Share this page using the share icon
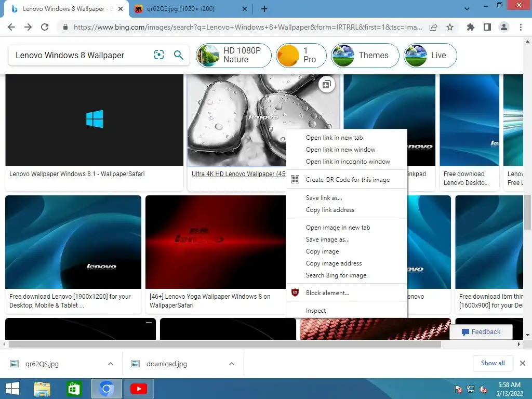 [x=433, y=27]
